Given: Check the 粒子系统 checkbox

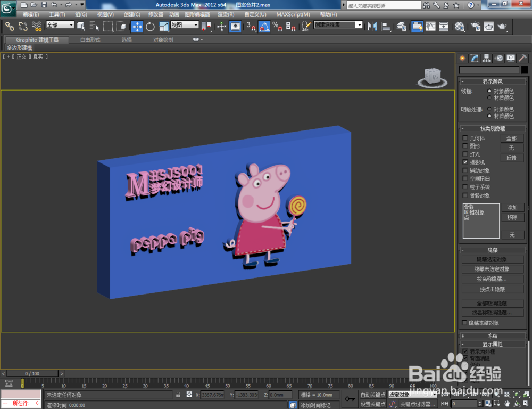Looking at the screenshot, I should (x=465, y=186).
